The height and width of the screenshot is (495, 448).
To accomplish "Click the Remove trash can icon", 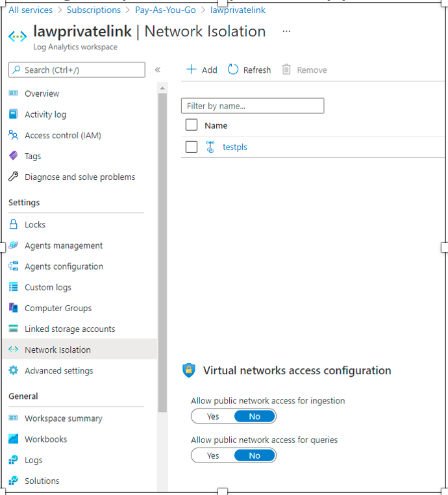I will pos(286,69).
